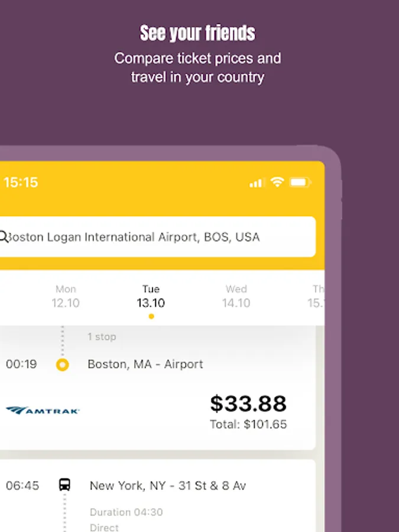Open the New York, NY - 31 St trip
399x532 pixels.
pos(168,485)
